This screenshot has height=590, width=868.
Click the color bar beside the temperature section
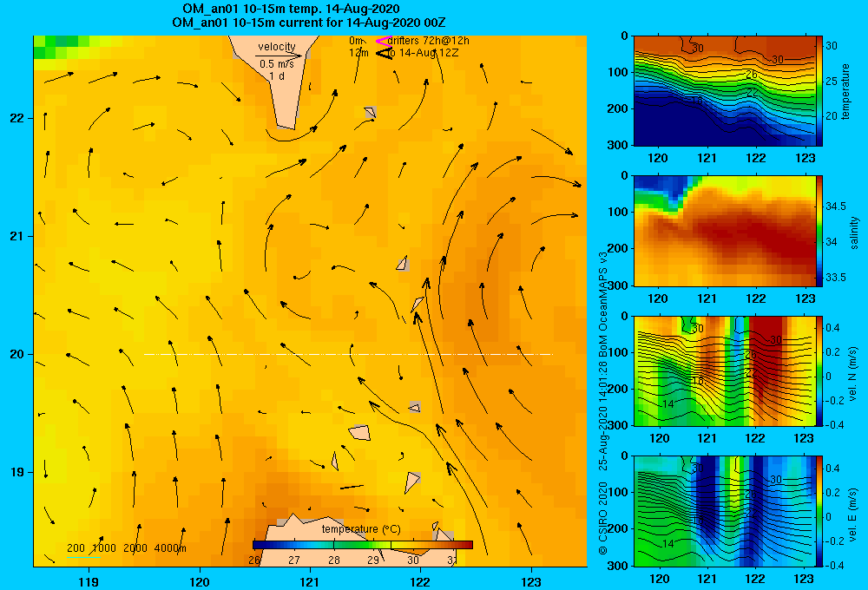[x=819, y=91]
